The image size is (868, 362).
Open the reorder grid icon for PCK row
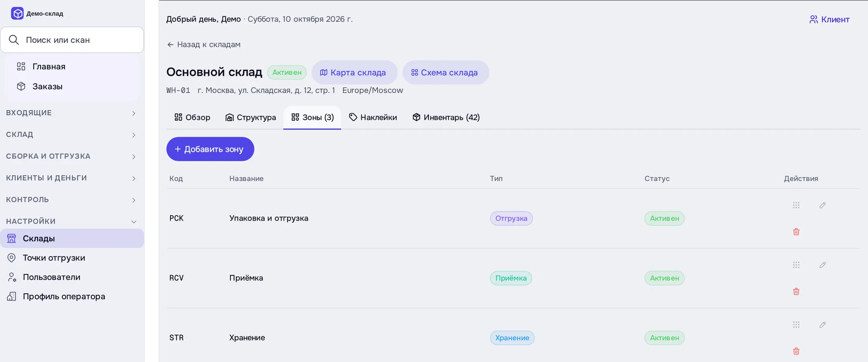796,205
